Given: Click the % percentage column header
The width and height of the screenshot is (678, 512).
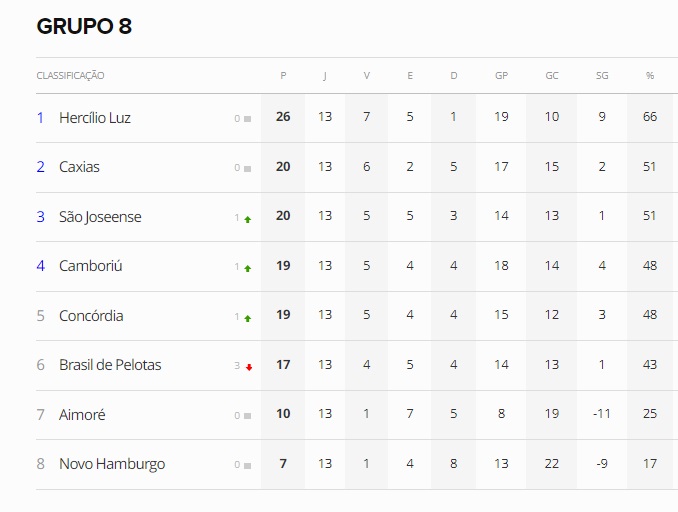Looking at the screenshot, I should (x=649, y=76).
